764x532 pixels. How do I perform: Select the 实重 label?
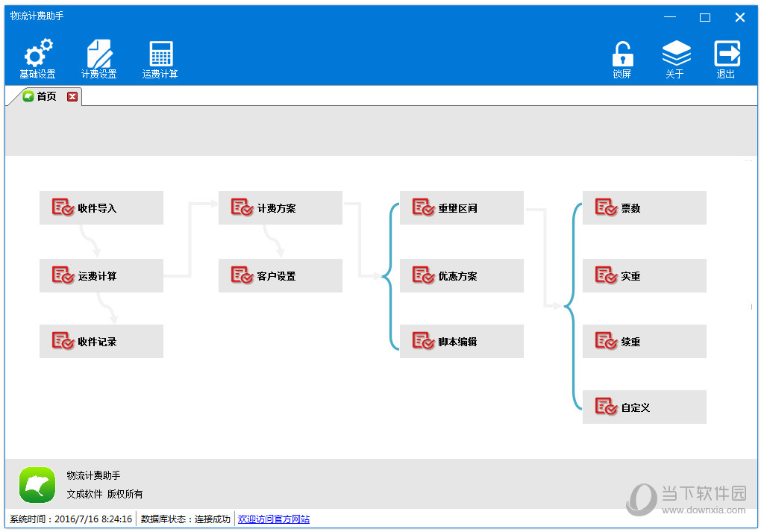(x=630, y=276)
